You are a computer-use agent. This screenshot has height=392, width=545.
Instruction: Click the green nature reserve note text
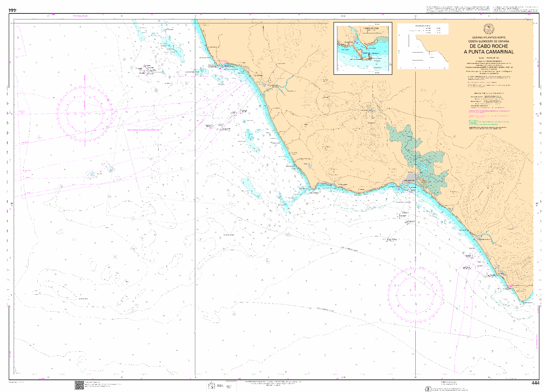pos(488,123)
